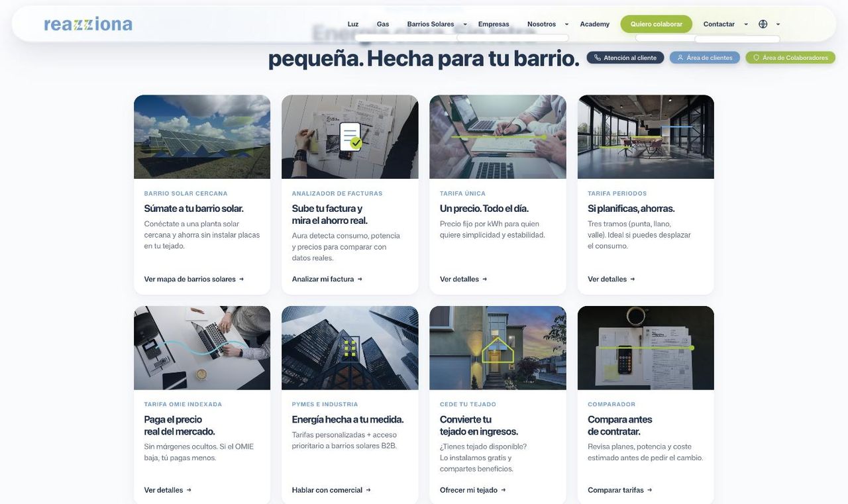The width and height of the screenshot is (848, 504).
Task: Click arrow next to Hablar con comercial
Action: tap(368, 490)
